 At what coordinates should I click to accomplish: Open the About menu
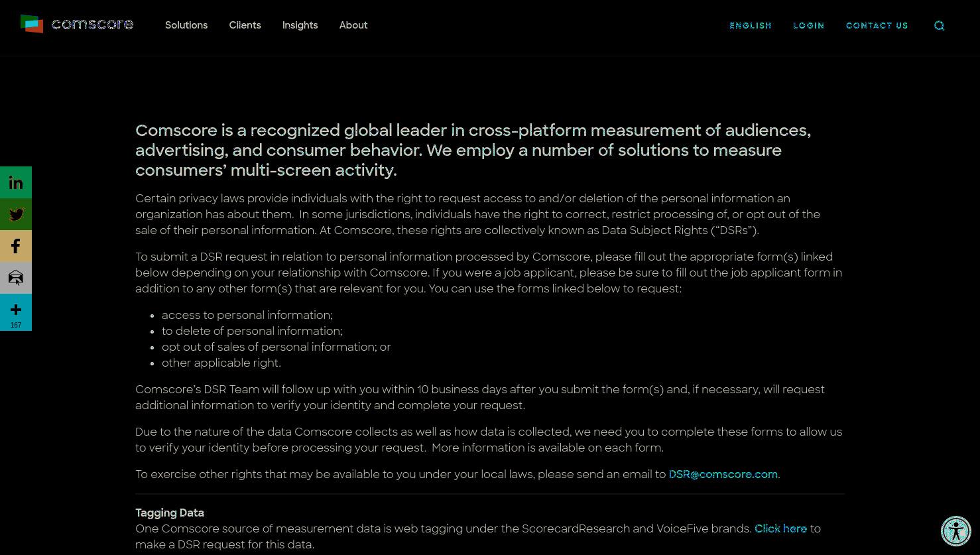pyautogui.click(x=353, y=25)
